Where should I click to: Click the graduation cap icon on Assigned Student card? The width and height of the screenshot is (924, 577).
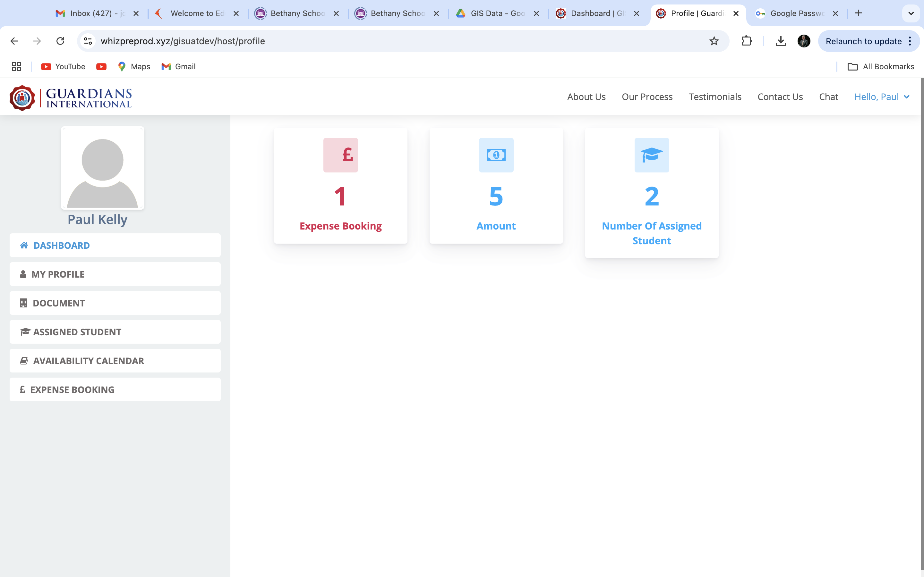pyautogui.click(x=651, y=155)
